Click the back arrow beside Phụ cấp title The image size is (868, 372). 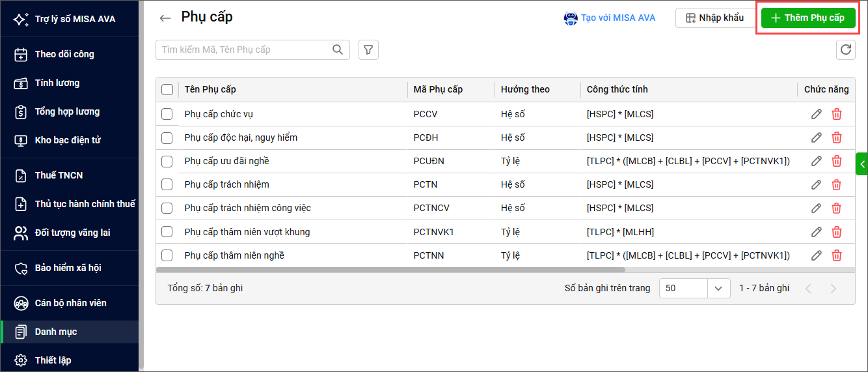165,18
